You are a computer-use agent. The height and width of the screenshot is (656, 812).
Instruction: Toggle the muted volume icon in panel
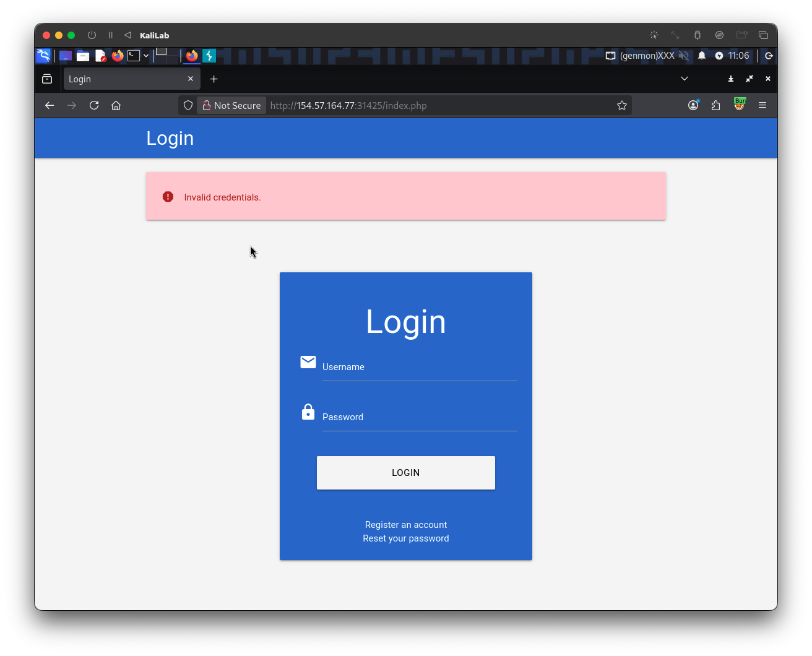point(684,56)
